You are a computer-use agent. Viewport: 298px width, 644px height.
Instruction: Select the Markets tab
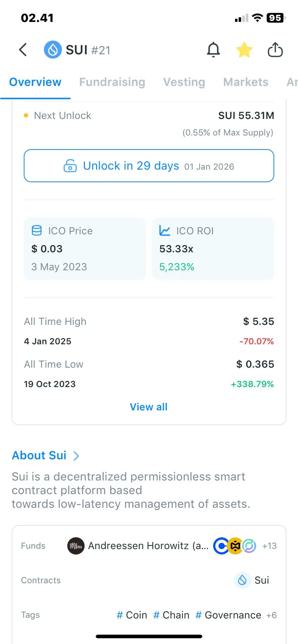(246, 82)
